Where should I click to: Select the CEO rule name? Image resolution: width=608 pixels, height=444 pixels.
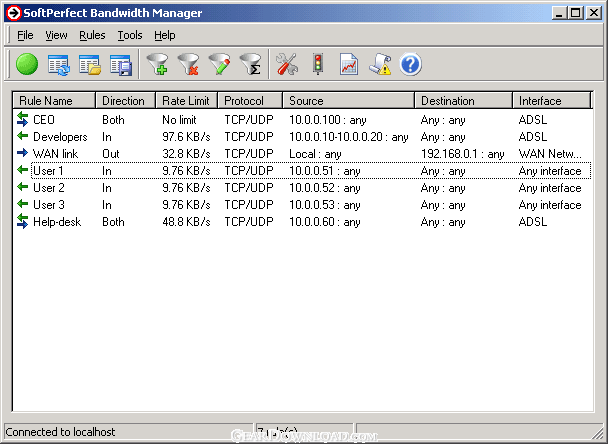click(x=44, y=120)
